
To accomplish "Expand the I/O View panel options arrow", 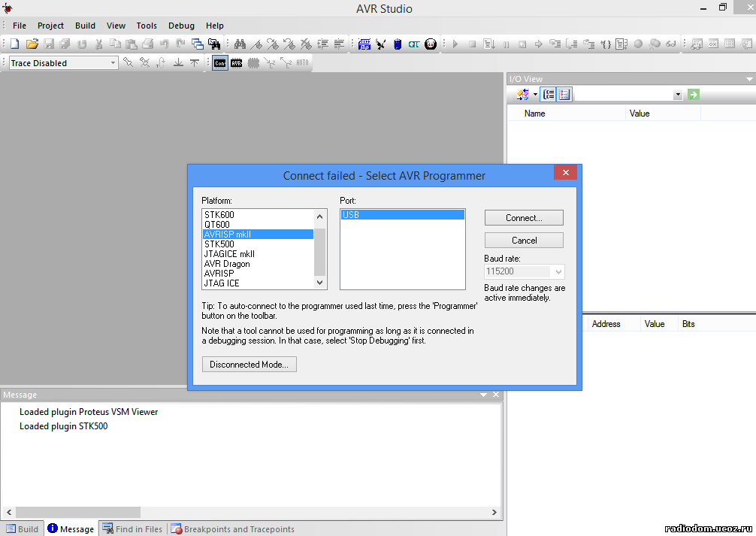I will pyautogui.click(x=749, y=79).
